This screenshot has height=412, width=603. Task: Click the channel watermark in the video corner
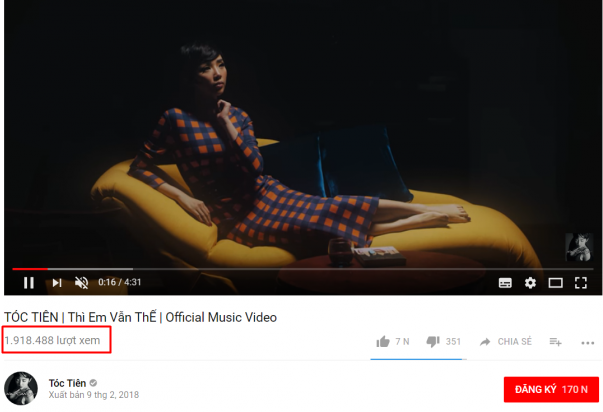pyautogui.click(x=579, y=247)
